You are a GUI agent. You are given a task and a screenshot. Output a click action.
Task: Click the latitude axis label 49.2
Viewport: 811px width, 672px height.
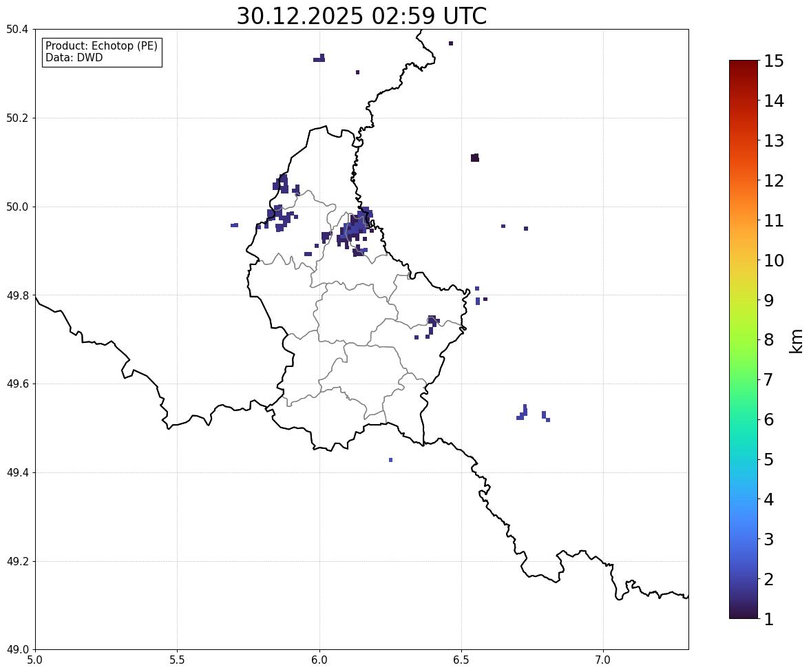coord(17,561)
